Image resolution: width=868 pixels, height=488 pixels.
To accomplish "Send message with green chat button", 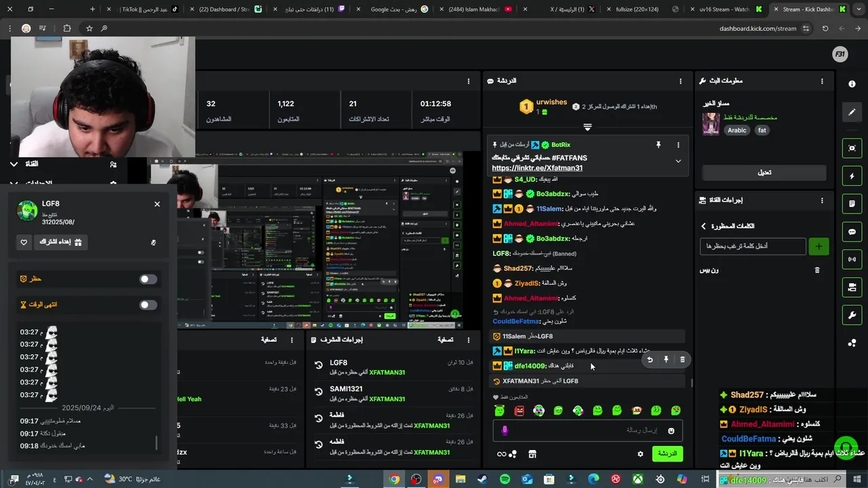I will (x=667, y=454).
